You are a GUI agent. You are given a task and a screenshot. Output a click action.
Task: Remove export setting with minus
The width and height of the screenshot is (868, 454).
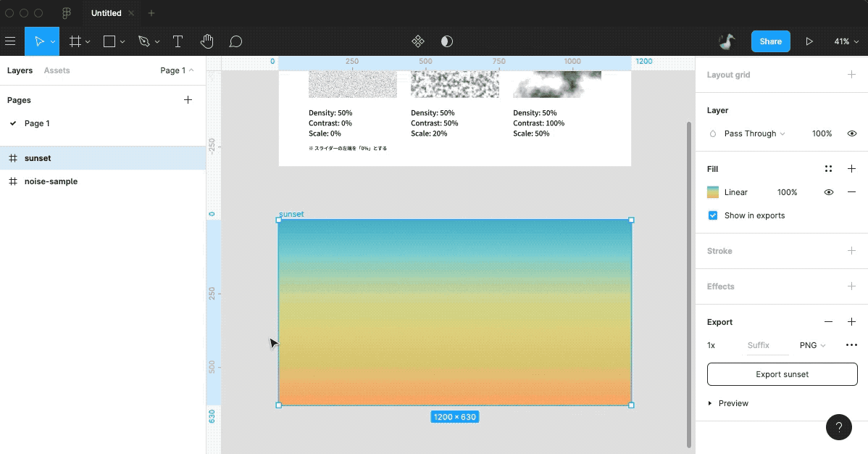828,321
